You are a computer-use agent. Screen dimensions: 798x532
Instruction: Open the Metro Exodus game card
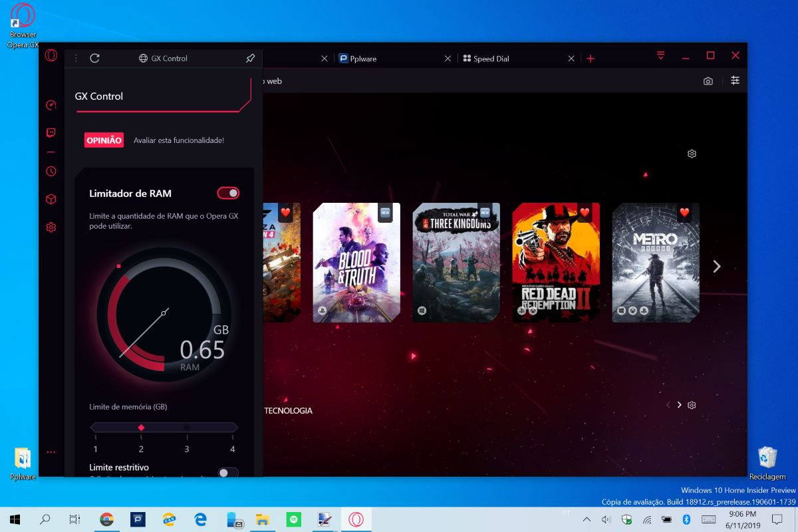coord(656,263)
